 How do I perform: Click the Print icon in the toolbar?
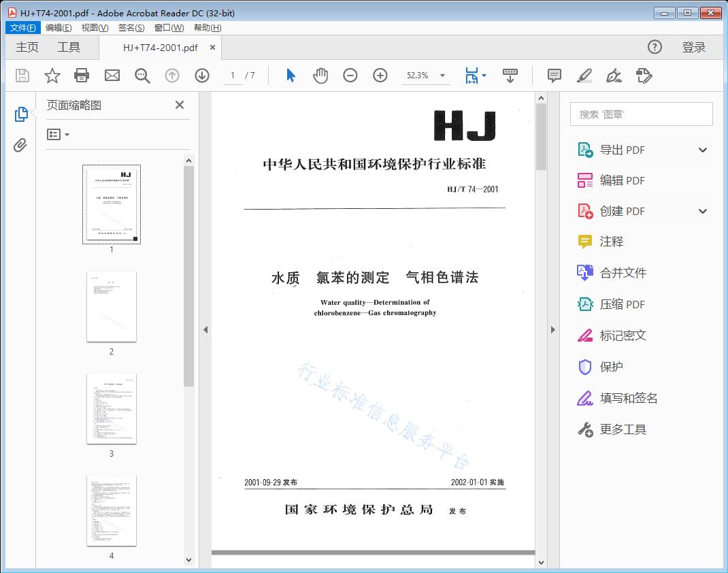coord(82,76)
